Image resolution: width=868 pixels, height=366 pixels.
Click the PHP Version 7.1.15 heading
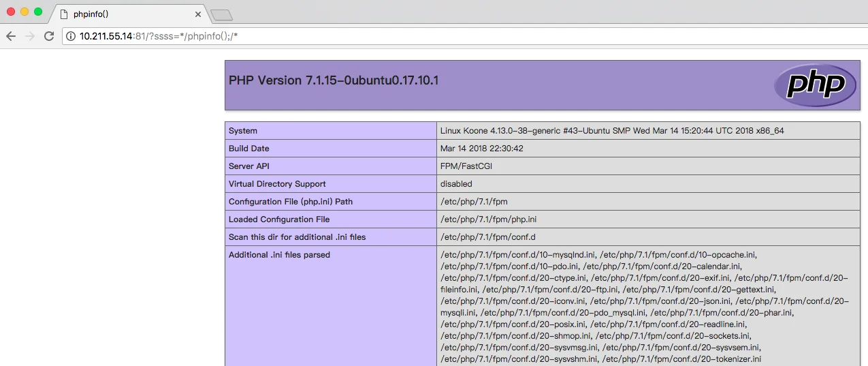[x=334, y=80]
